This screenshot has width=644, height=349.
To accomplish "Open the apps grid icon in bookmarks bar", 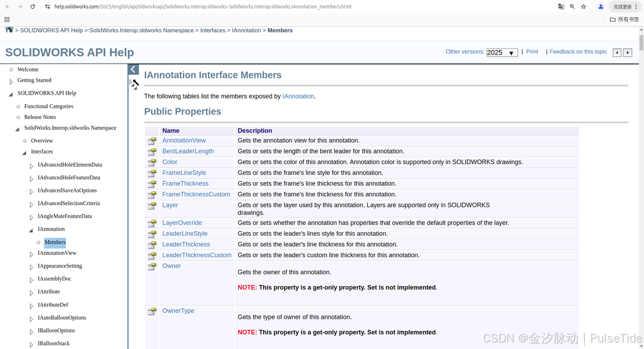I will [x=7, y=19].
